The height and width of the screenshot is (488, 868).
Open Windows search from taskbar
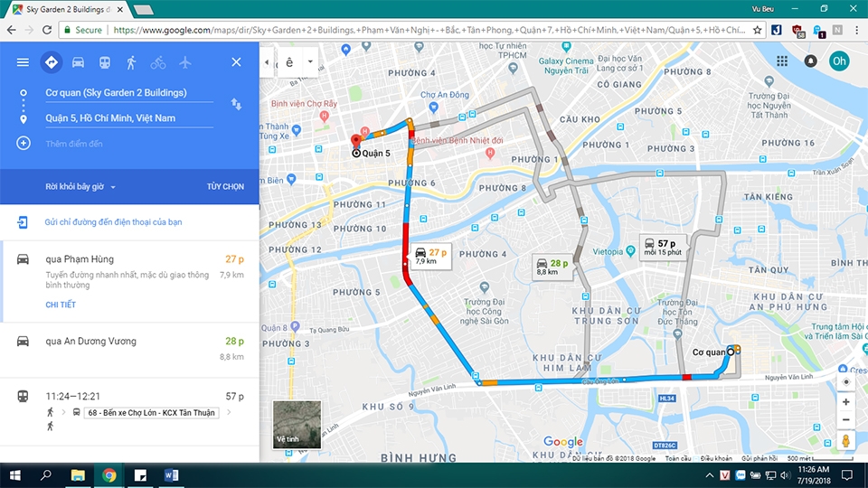(x=46, y=475)
